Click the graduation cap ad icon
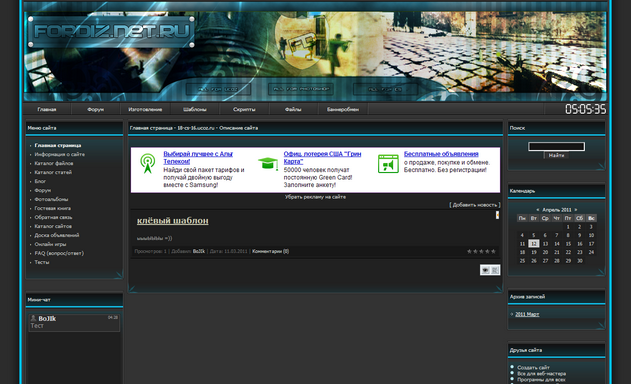The image size is (631, 384). [x=268, y=163]
